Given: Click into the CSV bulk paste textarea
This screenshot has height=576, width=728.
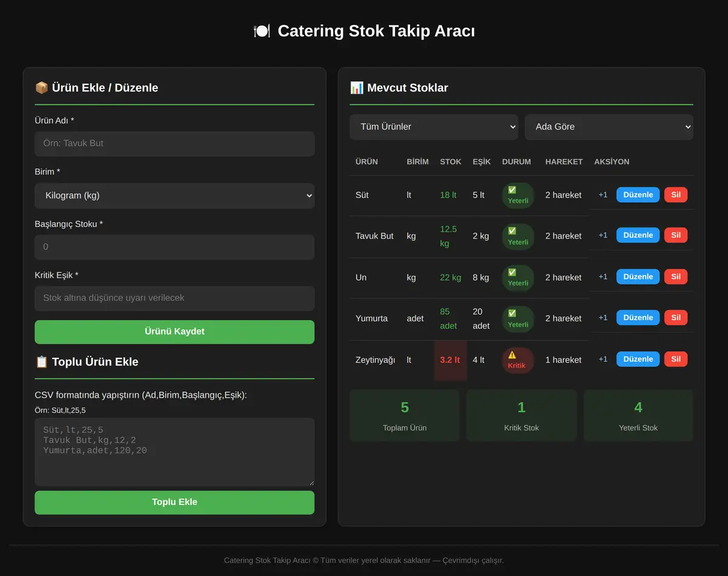Looking at the screenshot, I should [175, 452].
